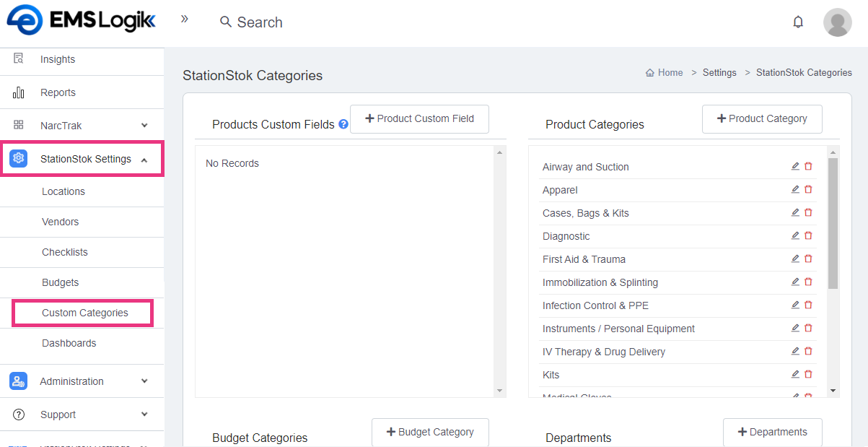Click the StationStok Settings gear icon
The height and width of the screenshot is (447, 868).
(19, 159)
